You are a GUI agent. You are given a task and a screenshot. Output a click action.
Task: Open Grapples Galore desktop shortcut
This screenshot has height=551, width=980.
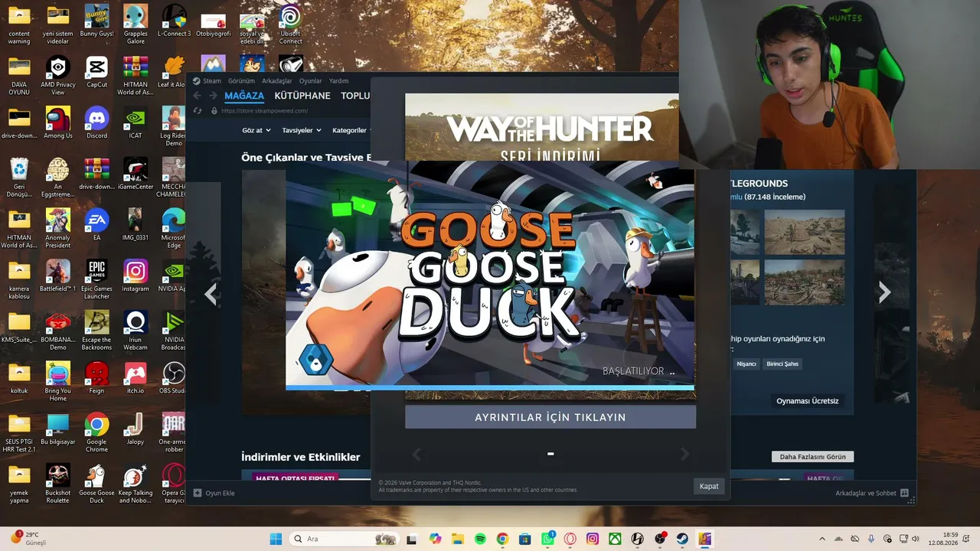click(x=136, y=24)
